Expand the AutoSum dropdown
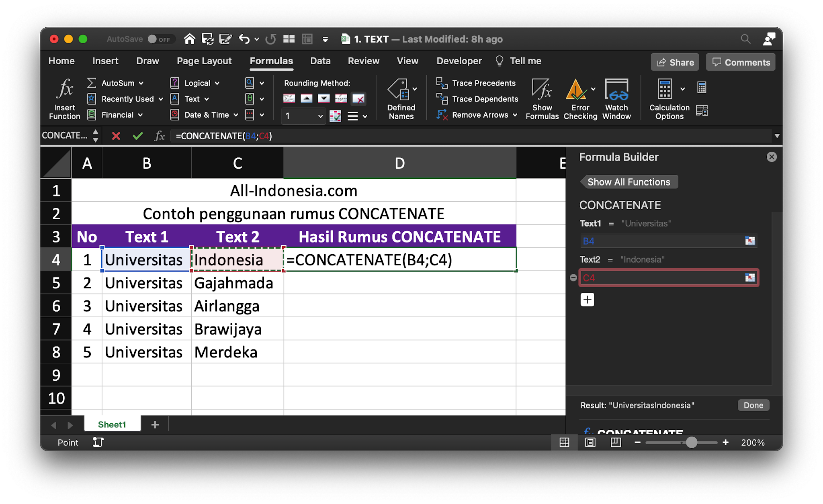Screen dimensions: 823x504 click(x=141, y=83)
